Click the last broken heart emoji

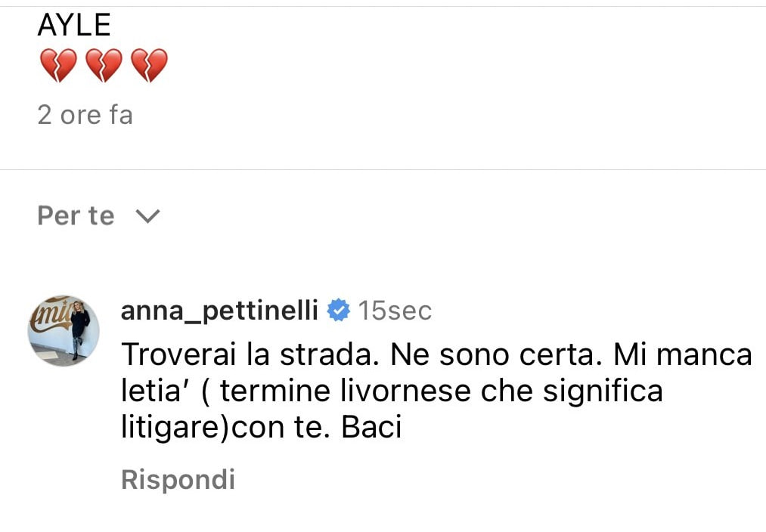click(x=149, y=66)
